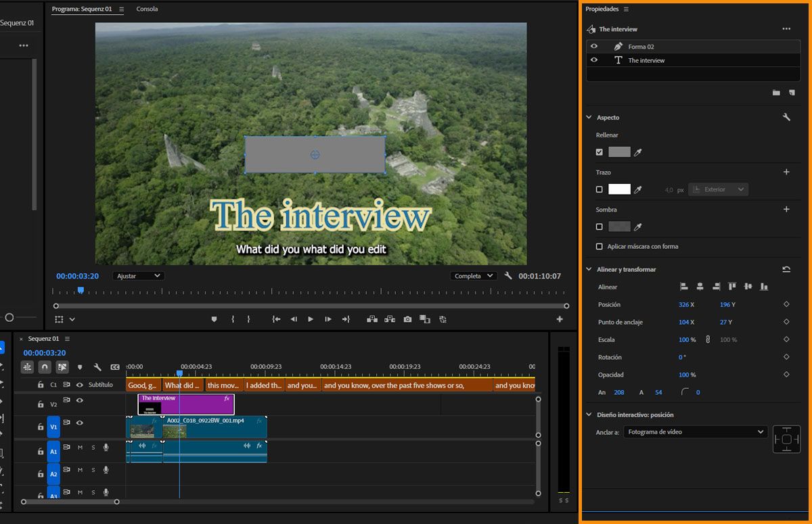Image resolution: width=812 pixels, height=524 pixels.
Task: Click the Play button in Program monitor
Action: [311, 319]
